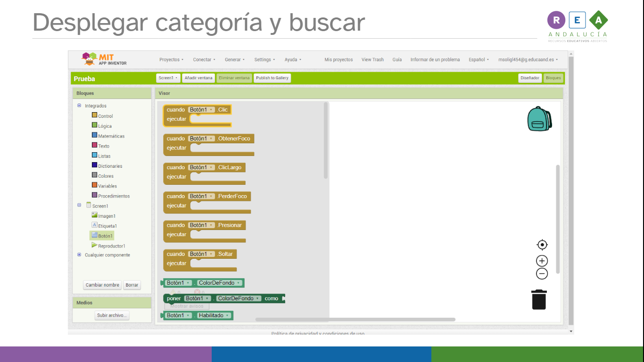
Task: Open the Screen1 dropdown button
Action: click(168, 78)
